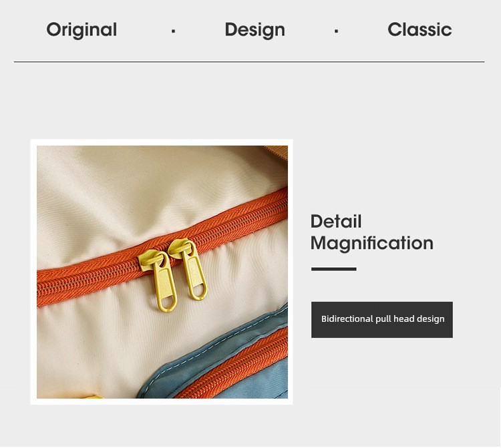Click the dot separator between Original and Design
This screenshot has height=448, width=501.
coord(173,31)
